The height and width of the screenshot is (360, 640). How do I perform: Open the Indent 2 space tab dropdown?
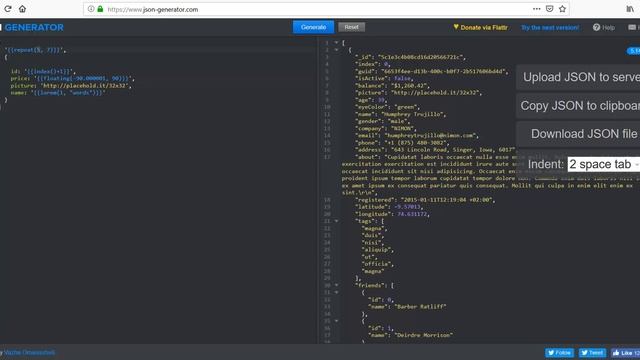604,164
